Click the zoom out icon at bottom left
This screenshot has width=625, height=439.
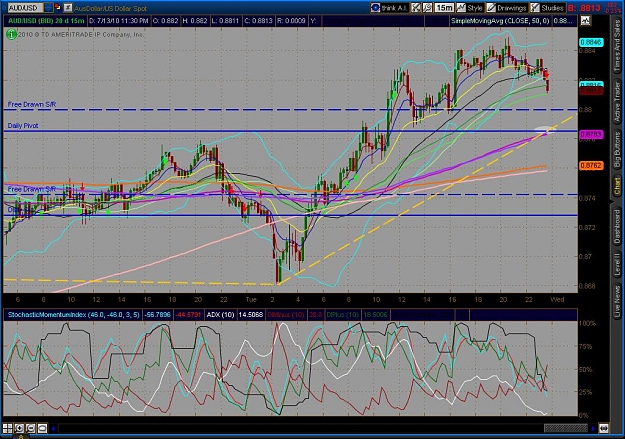tap(31, 428)
